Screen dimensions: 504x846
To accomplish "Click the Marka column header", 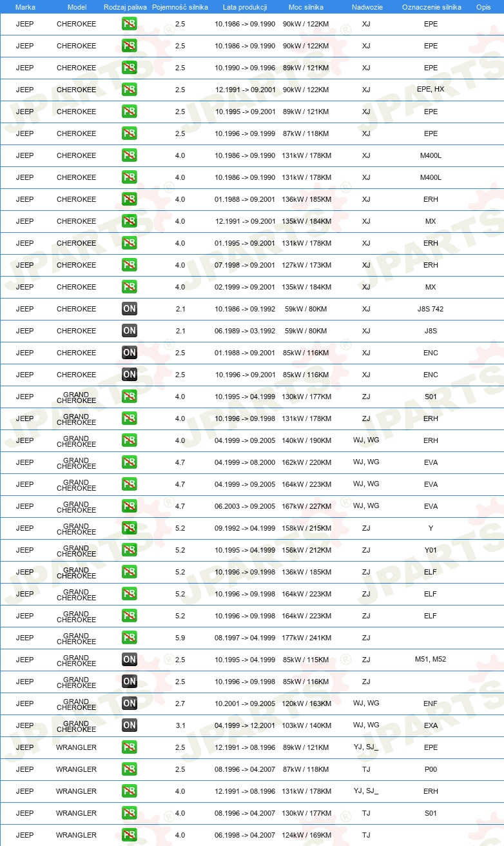I will coord(25,7).
